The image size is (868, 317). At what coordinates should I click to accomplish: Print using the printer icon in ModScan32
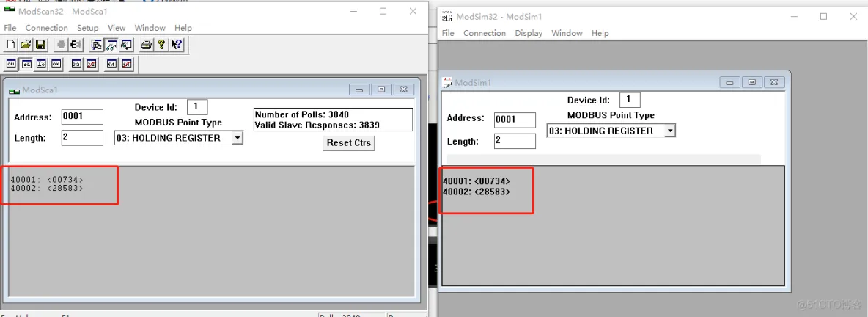click(146, 45)
